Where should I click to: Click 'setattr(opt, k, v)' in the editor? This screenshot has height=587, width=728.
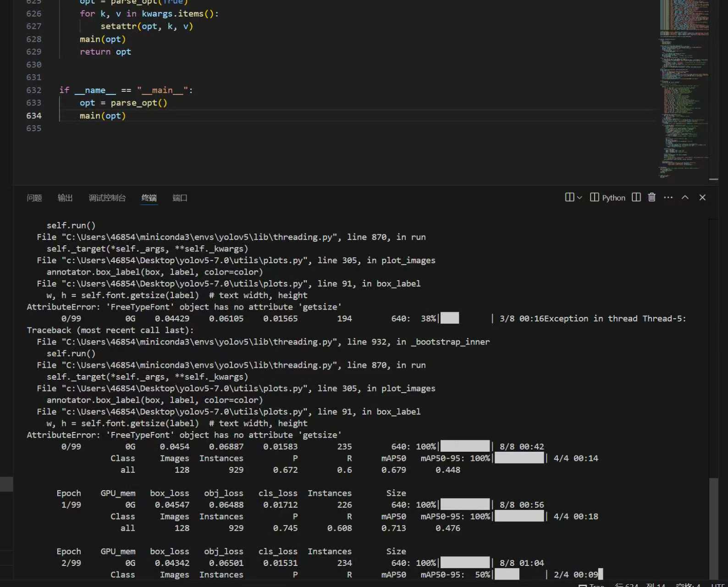pyautogui.click(x=147, y=26)
